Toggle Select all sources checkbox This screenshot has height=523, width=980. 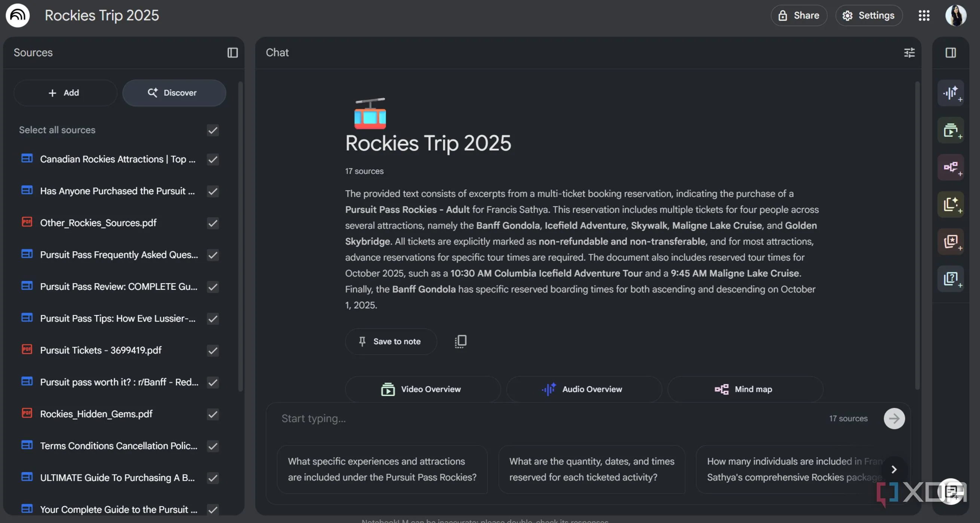click(x=213, y=130)
